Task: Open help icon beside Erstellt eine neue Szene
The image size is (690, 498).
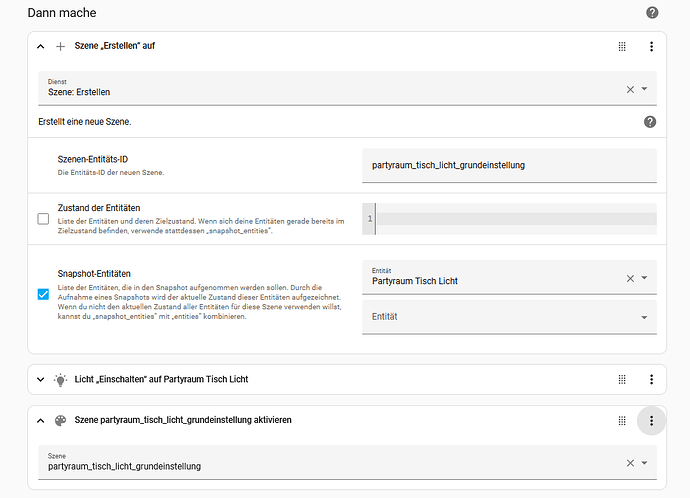Action: coord(650,121)
